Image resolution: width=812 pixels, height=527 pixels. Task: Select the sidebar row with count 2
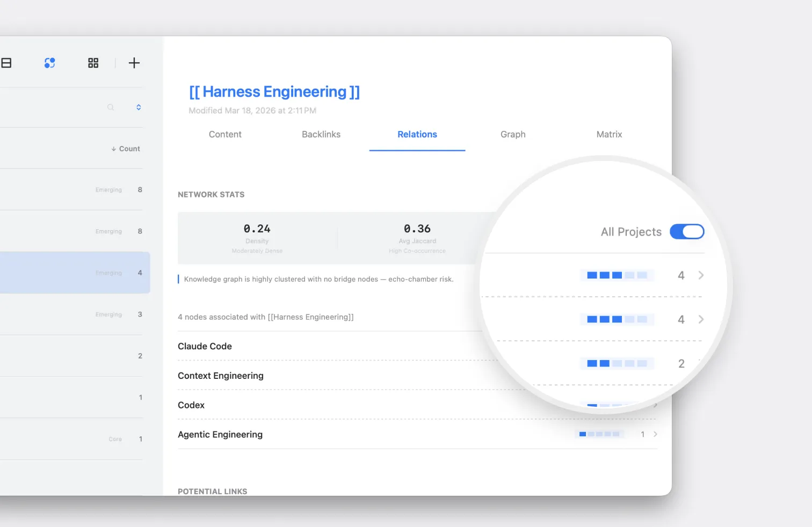(x=71, y=356)
